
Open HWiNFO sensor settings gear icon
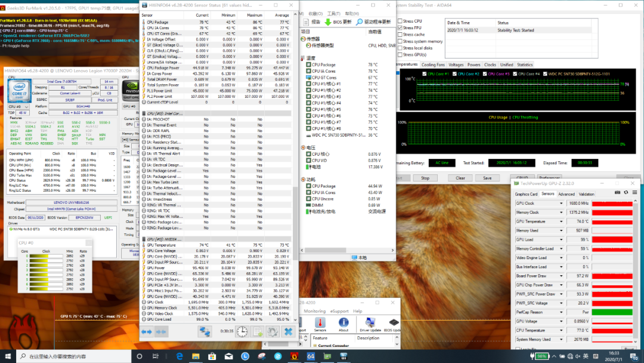tap(273, 331)
